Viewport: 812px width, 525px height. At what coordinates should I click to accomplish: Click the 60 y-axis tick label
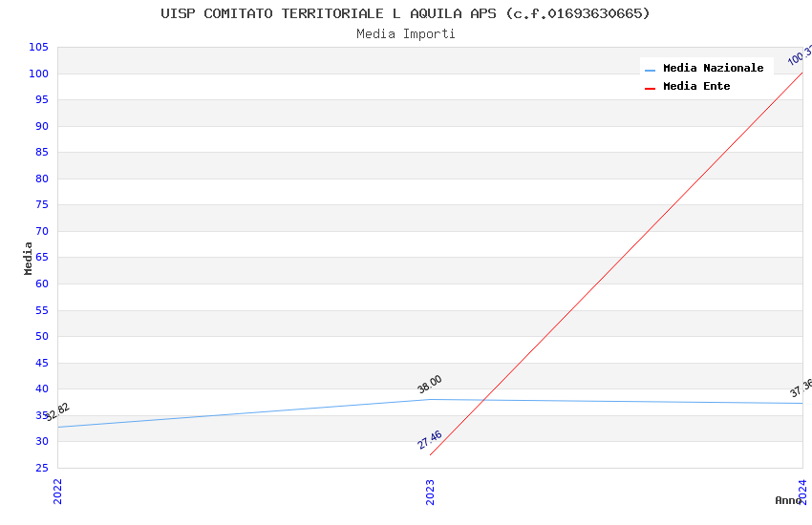42,283
